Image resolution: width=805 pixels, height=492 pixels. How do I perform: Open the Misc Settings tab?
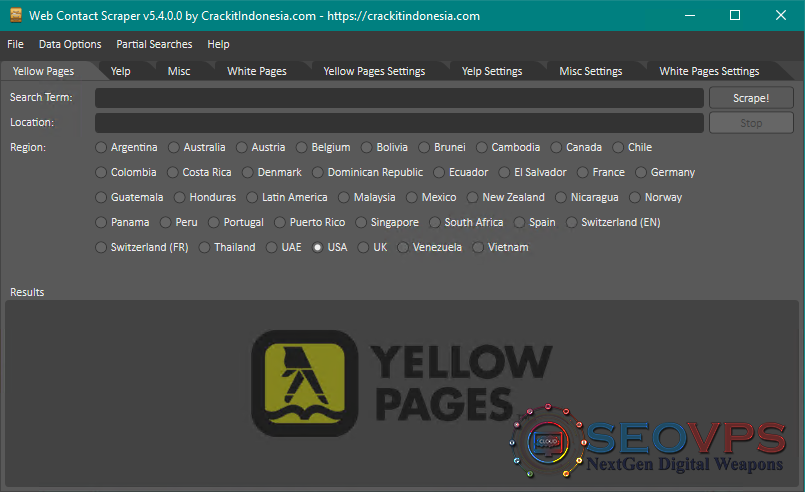pyautogui.click(x=591, y=71)
